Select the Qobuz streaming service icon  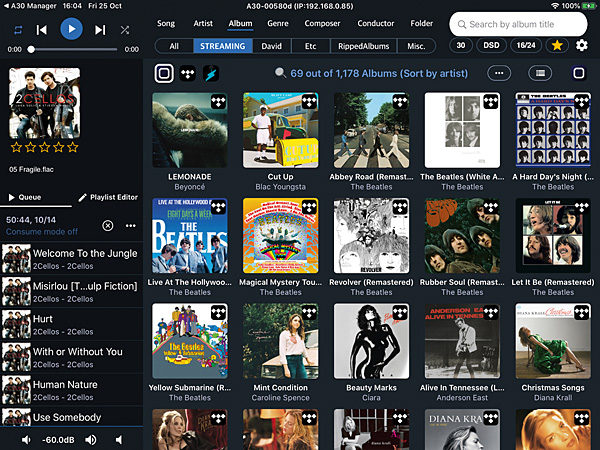point(164,73)
